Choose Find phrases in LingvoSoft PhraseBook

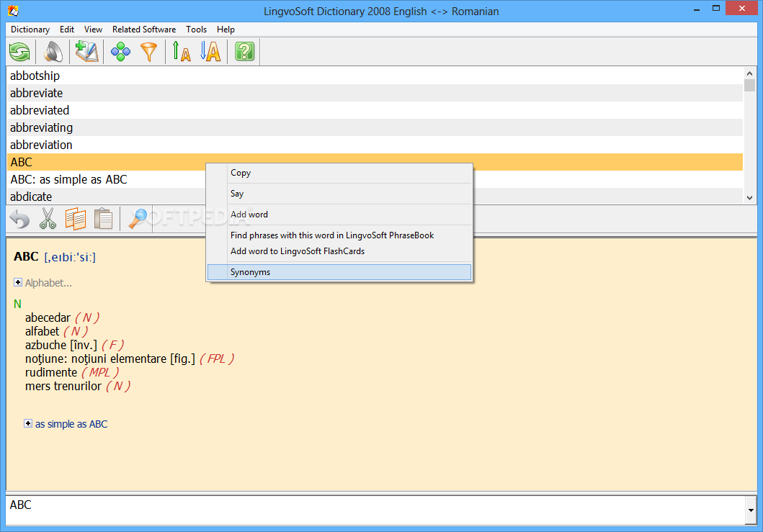(339, 235)
